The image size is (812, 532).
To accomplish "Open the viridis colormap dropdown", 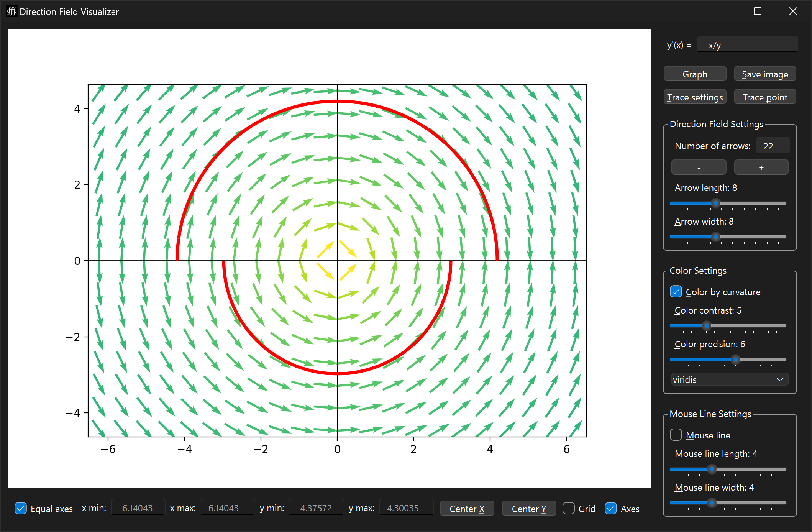I will click(730, 379).
